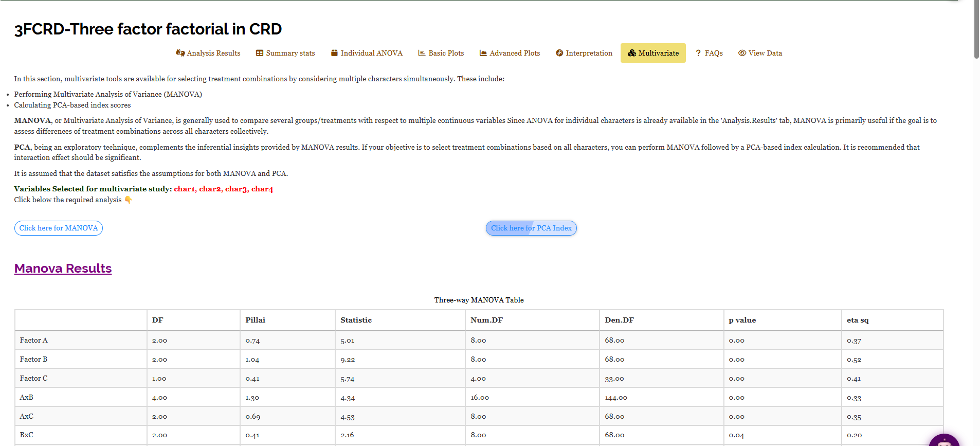The image size is (980, 446).
Task: Open the View Data tab
Action: (x=760, y=53)
